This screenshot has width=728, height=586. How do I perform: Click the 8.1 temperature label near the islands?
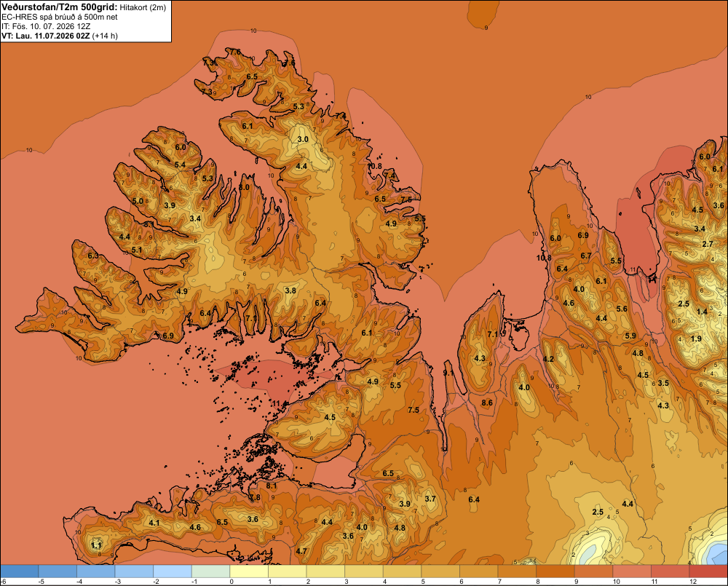[271, 486]
